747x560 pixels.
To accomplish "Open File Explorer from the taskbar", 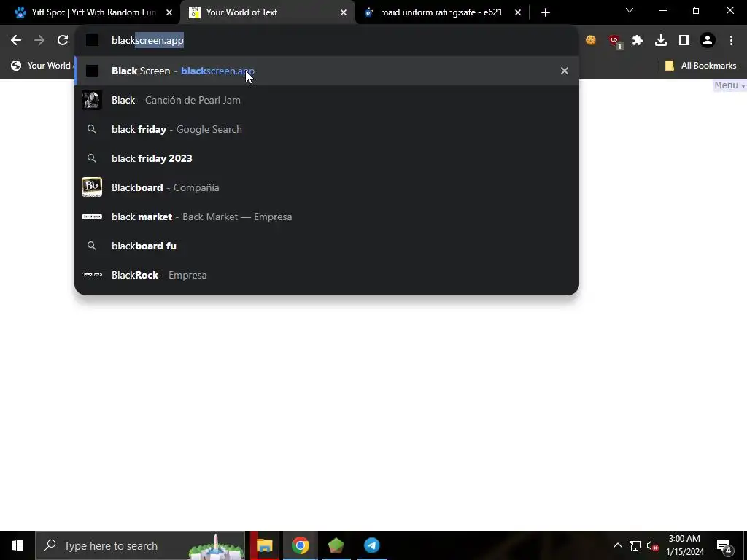I will [x=264, y=545].
